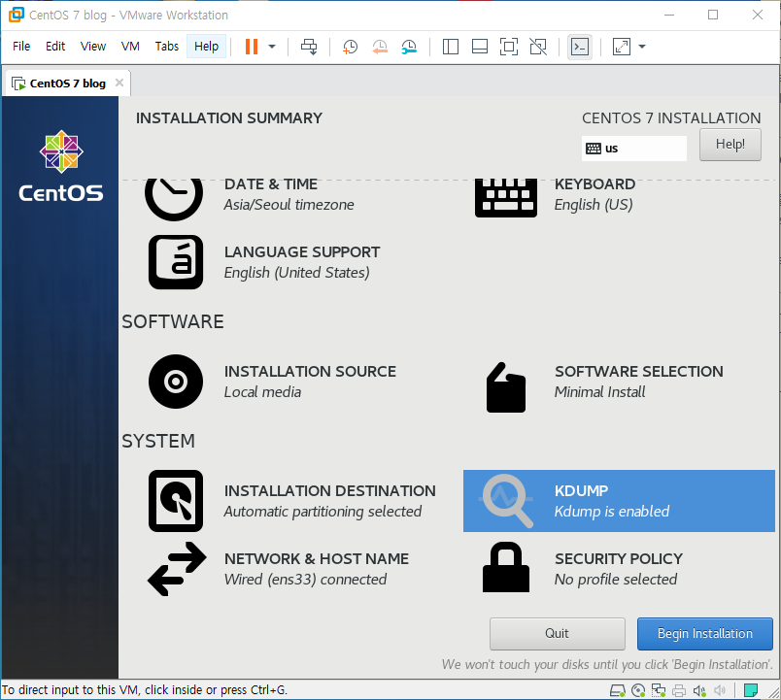Open the Keyboard settings icon
781x700 pixels.
coord(506,197)
